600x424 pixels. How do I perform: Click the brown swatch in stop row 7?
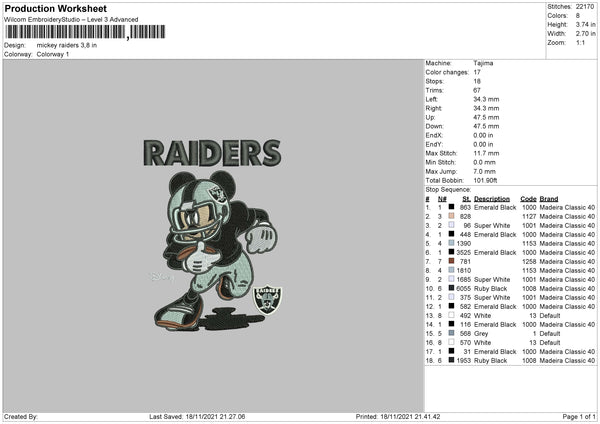(452, 261)
